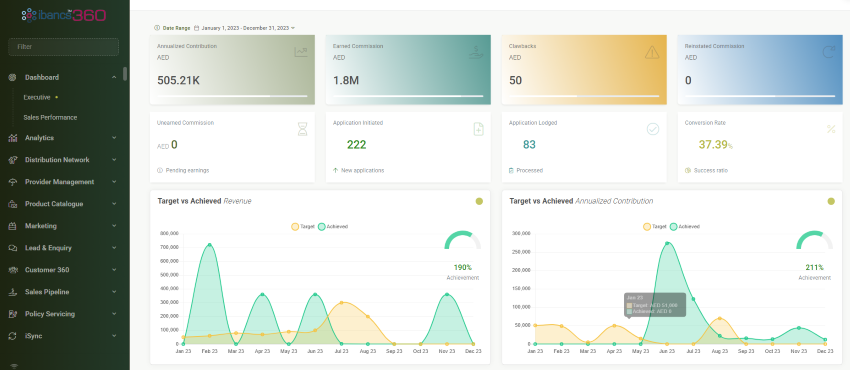The image size is (850, 370).
Task: Toggle Achieved series in Revenue chart legend
Action: click(333, 226)
